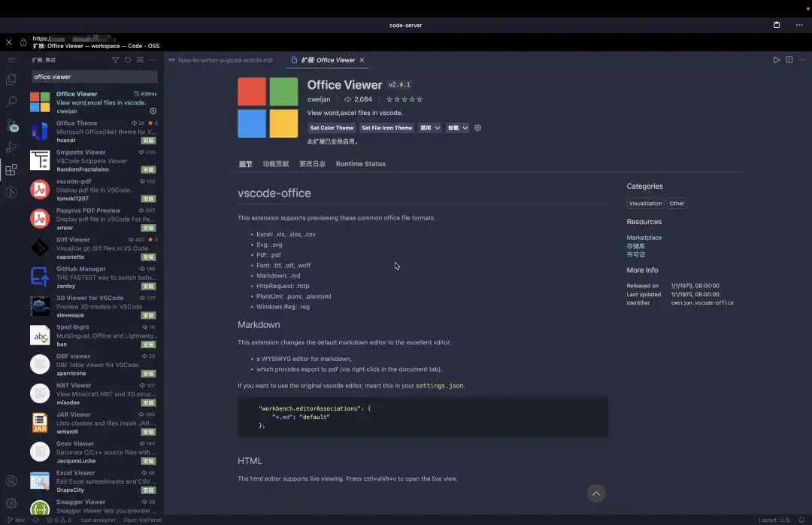
Task: Switch to the Runtime Status tab
Action: (360, 164)
